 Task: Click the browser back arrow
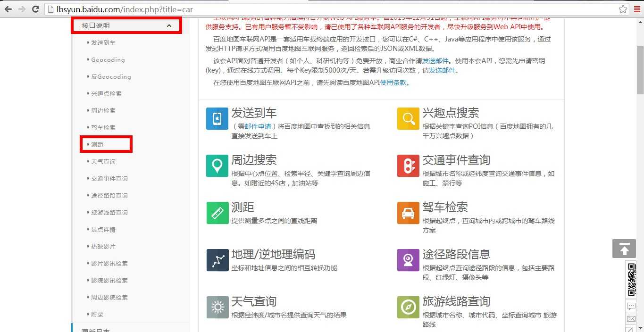tap(8, 9)
